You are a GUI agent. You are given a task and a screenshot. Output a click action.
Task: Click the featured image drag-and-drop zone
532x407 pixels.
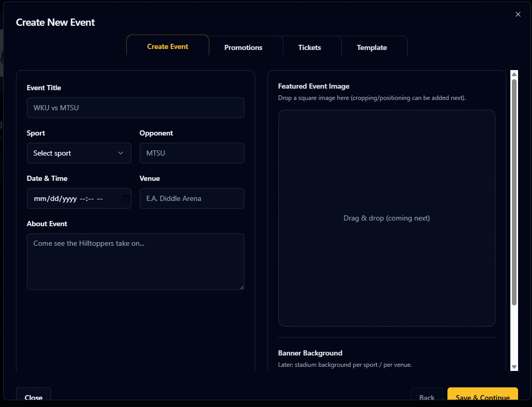387,218
